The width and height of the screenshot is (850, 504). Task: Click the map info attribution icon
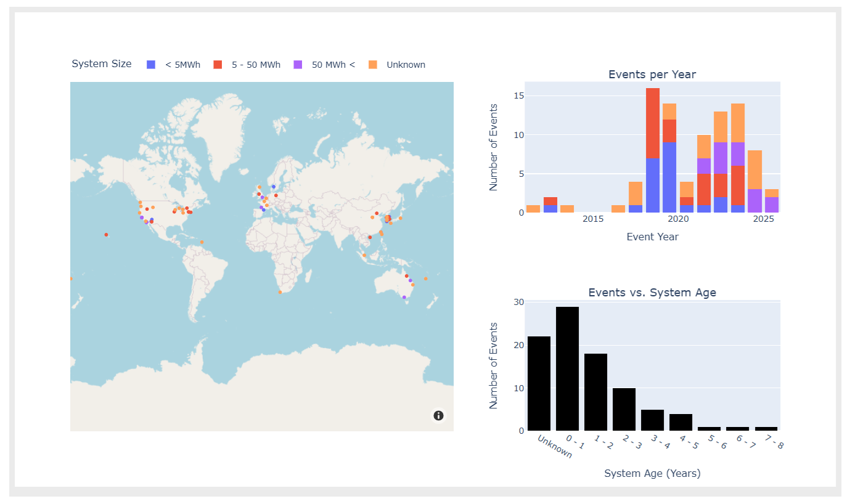click(438, 415)
